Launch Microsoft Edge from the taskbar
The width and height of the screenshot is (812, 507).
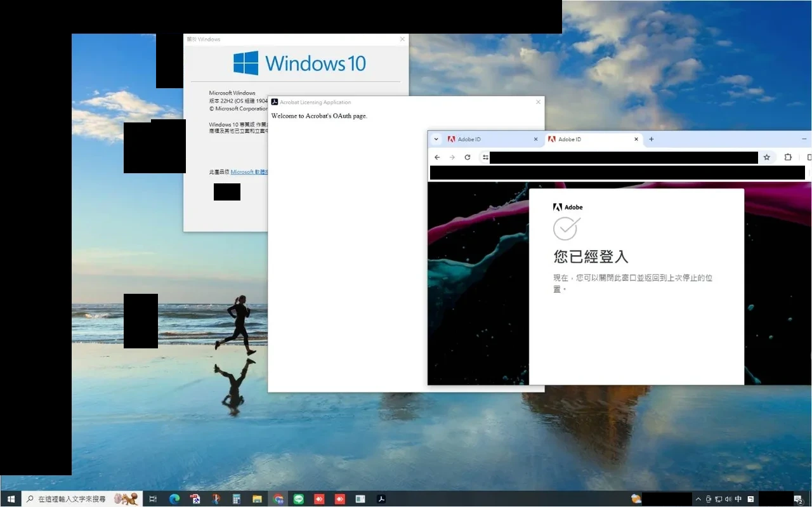pyautogui.click(x=174, y=499)
